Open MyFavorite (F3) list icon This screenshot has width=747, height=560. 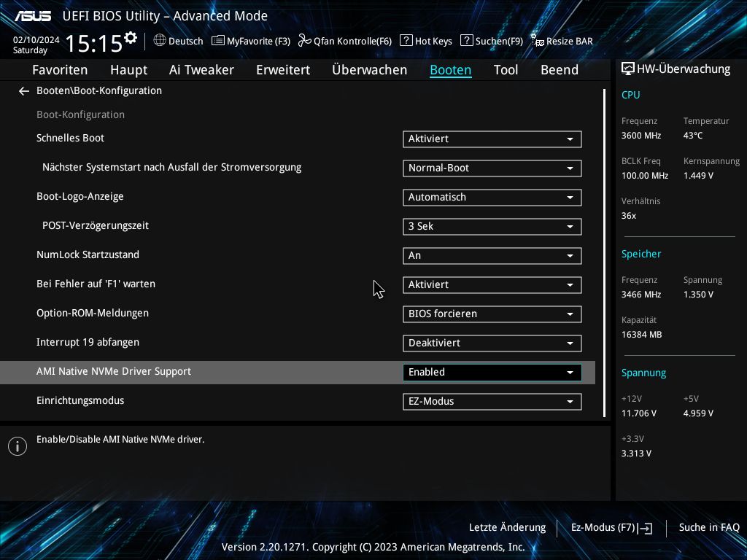(x=217, y=41)
